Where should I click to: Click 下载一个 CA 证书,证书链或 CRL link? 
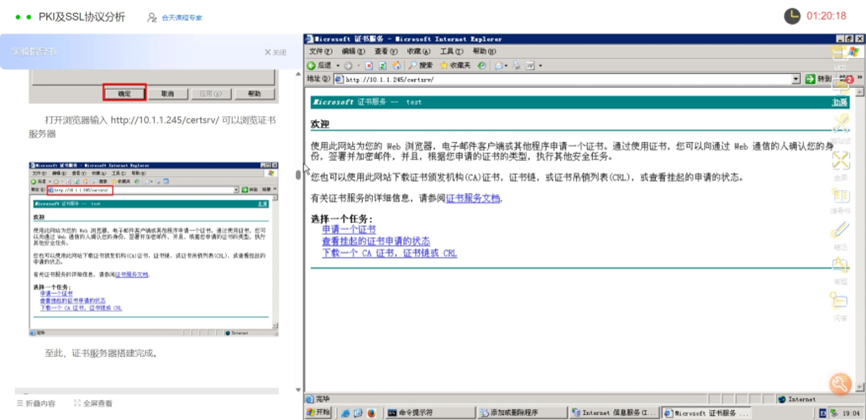pyautogui.click(x=389, y=254)
